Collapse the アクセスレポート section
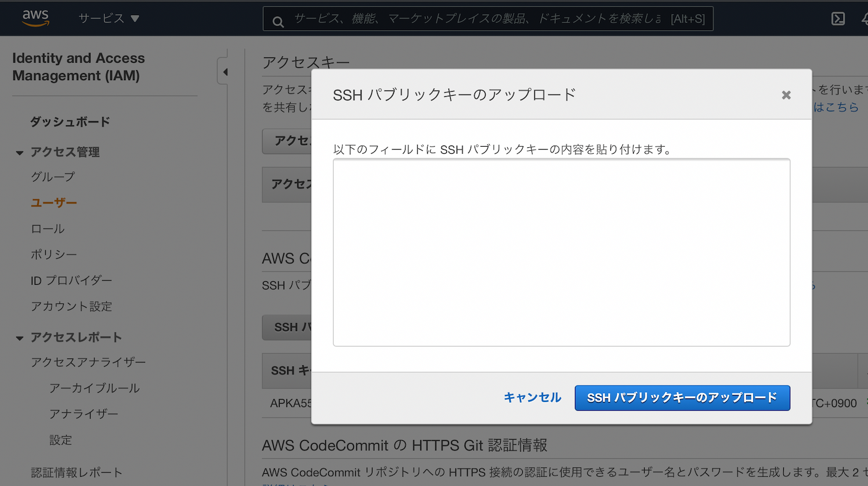Image resolution: width=868 pixels, height=486 pixels. coord(19,338)
